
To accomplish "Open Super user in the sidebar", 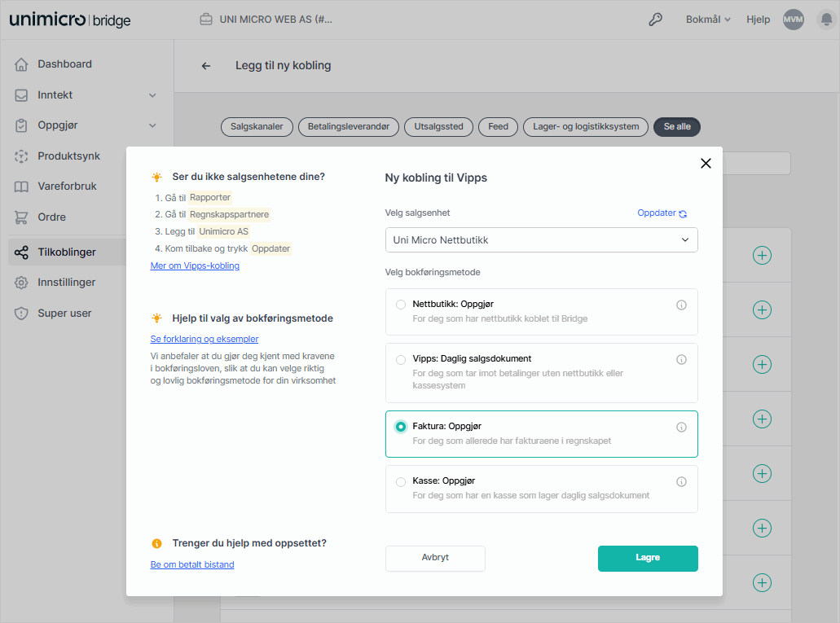I will (64, 314).
